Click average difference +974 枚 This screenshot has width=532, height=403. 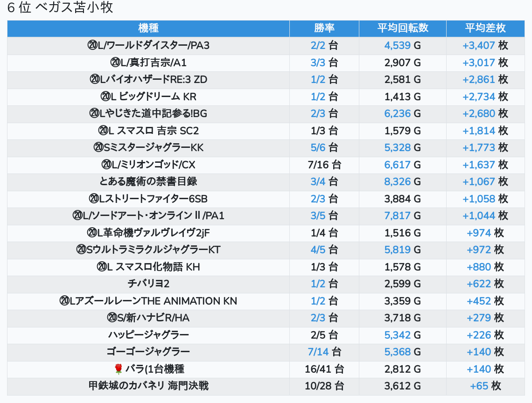click(x=485, y=233)
